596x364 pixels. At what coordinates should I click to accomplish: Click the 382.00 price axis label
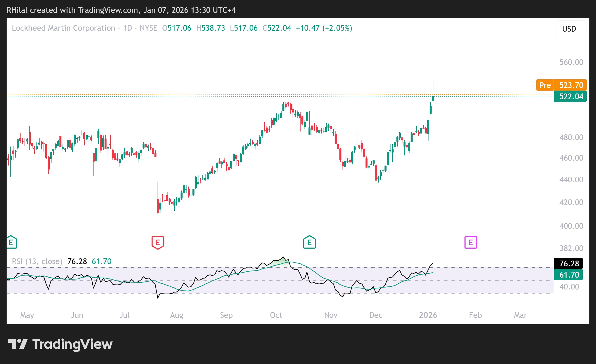click(x=571, y=248)
